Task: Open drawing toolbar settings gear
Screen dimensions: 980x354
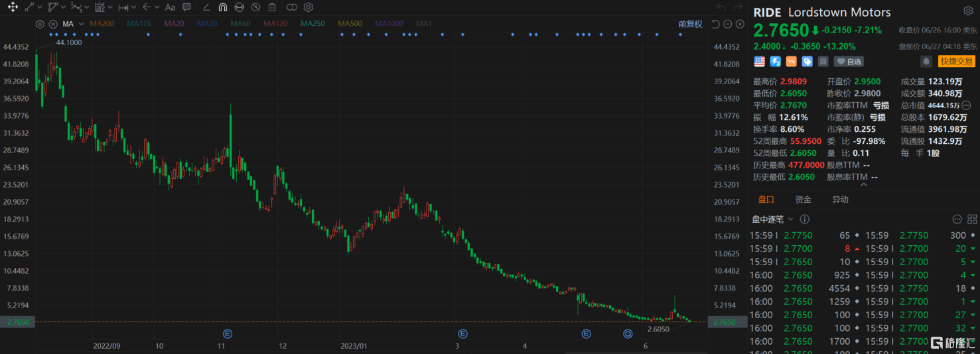Action: tap(309, 7)
